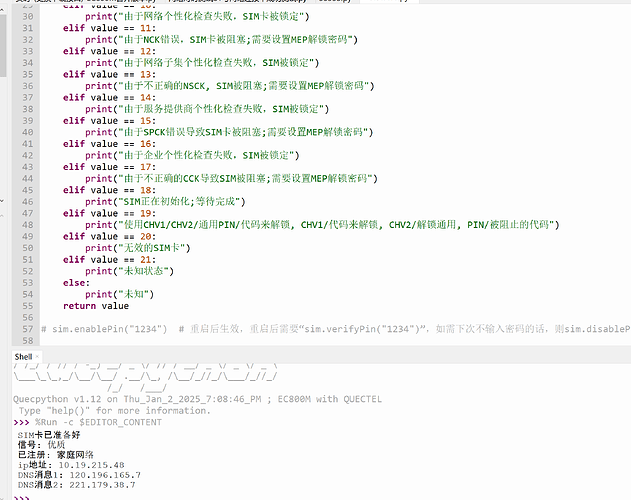Image resolution: width=631 pixels, height=500 pixels.
Task: Click line number 31 in the gutter
Action: 28,28
